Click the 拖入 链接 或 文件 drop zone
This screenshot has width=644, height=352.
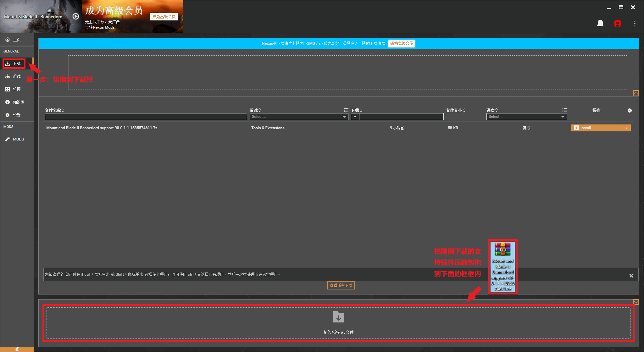tap(338, 323)
